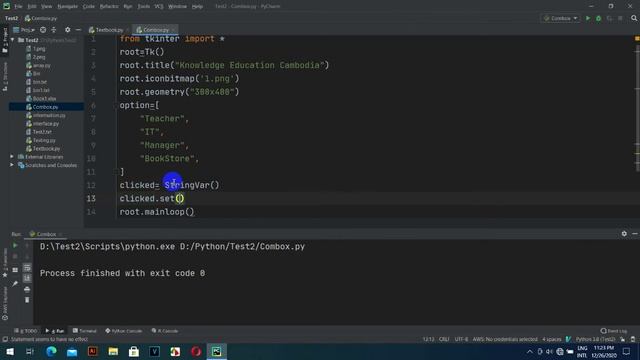Click the pin tab icon in Run panel
The width and height of the screenshot is (640, 360).
[15, 283]
